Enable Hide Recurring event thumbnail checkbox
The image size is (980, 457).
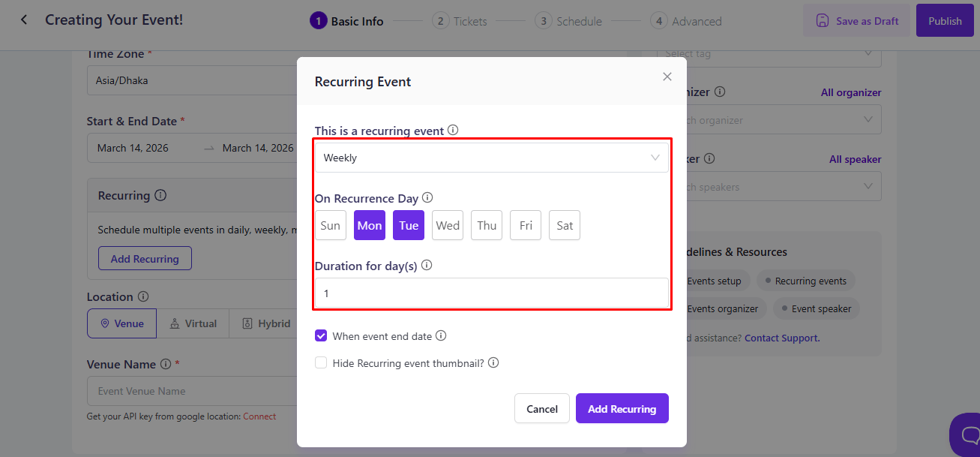click(321, 362)
